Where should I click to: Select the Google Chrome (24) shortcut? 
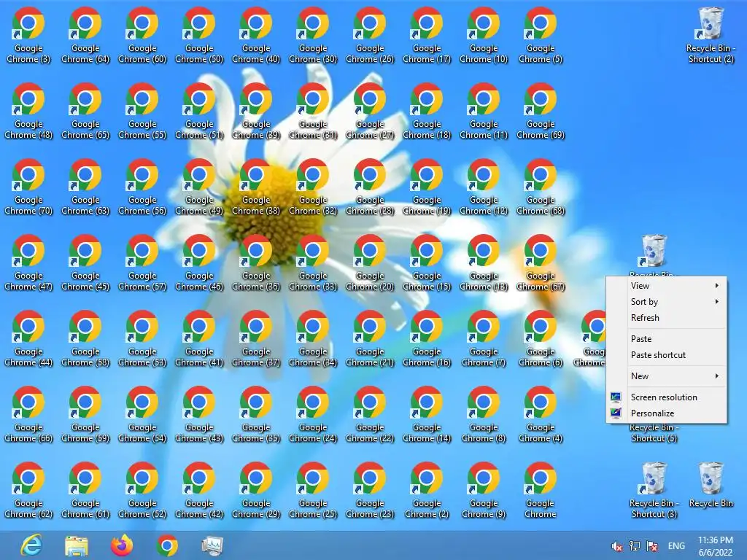click(x=313, y=415)
